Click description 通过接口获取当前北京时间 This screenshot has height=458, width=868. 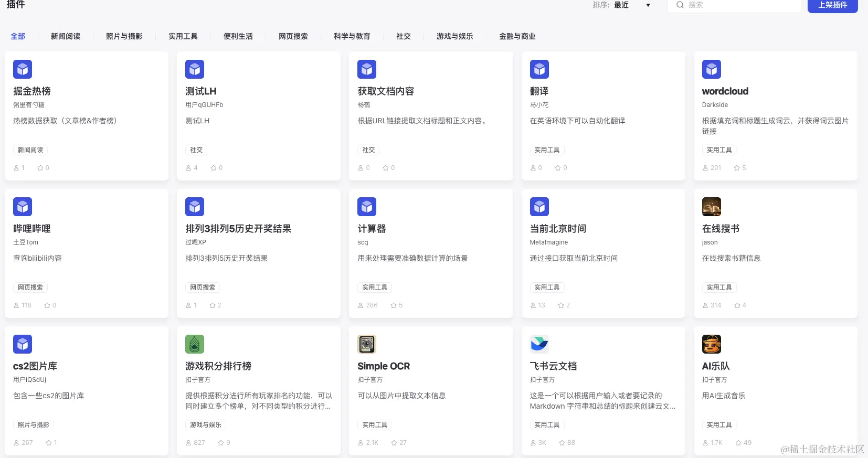[574, 258]
